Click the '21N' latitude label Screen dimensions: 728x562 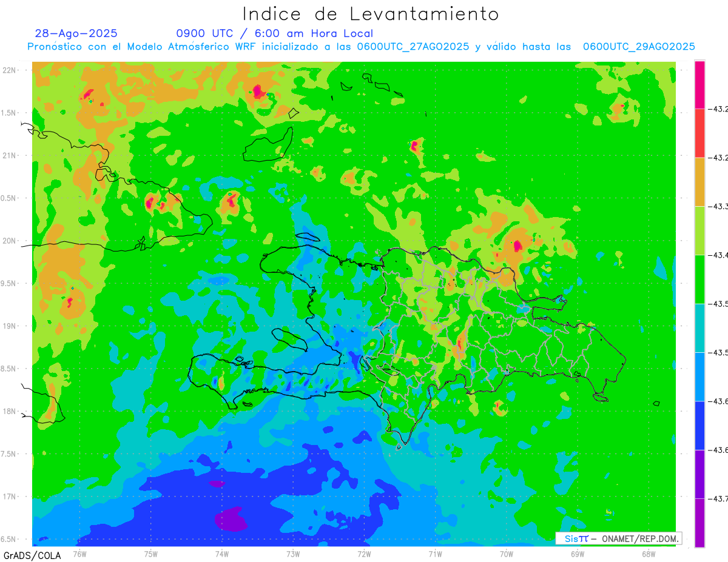(x=8, y=156)
